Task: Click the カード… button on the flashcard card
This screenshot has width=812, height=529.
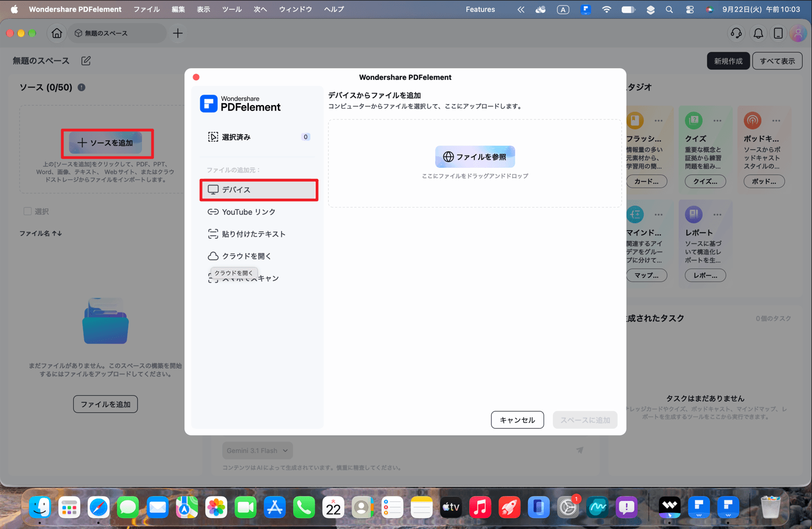Action: (x=646, y=181)
